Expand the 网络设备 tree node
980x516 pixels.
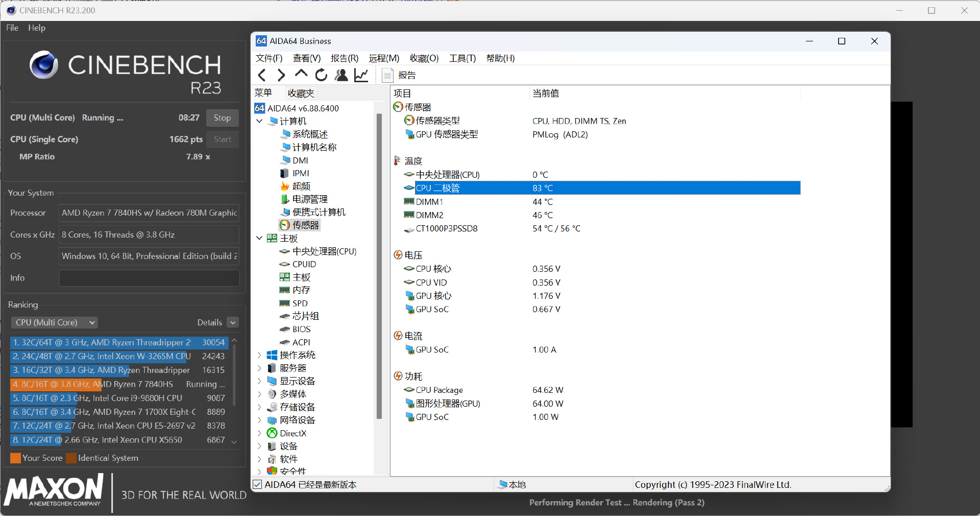coord(259,420)
